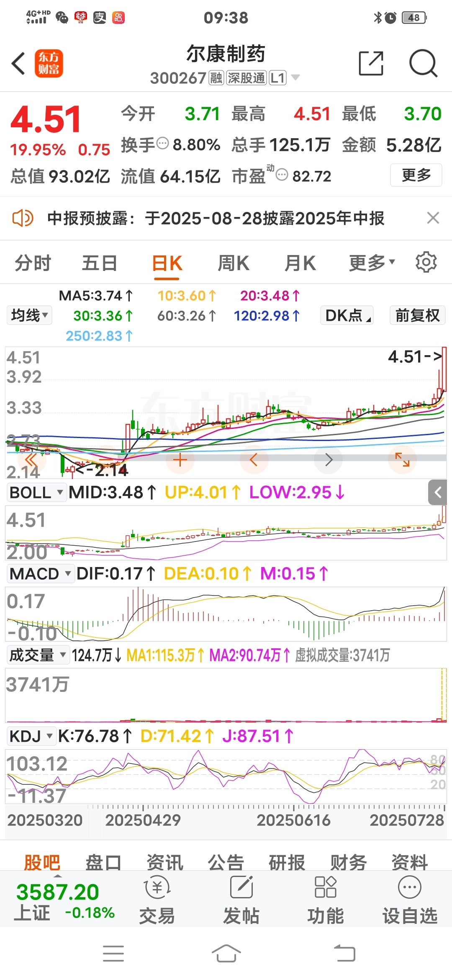Move chart left with arrow icon
The height and width of the screenshot is (980, 452).
[254, 460]
